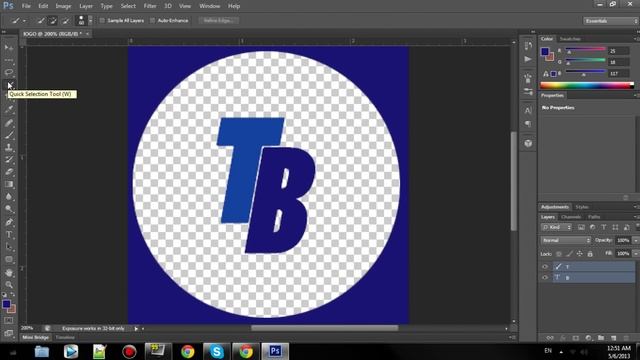Select the Rectangle shape tool
640x360 pixels.
[9, 260]
